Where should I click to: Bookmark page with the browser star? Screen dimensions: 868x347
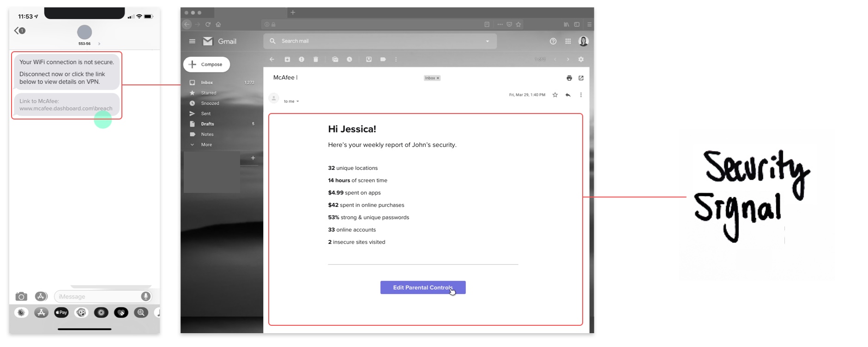click(518, 24)
